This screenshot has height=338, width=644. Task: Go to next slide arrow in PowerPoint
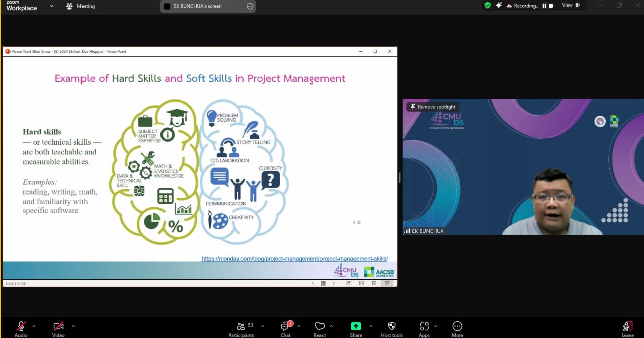coord(333,283)
